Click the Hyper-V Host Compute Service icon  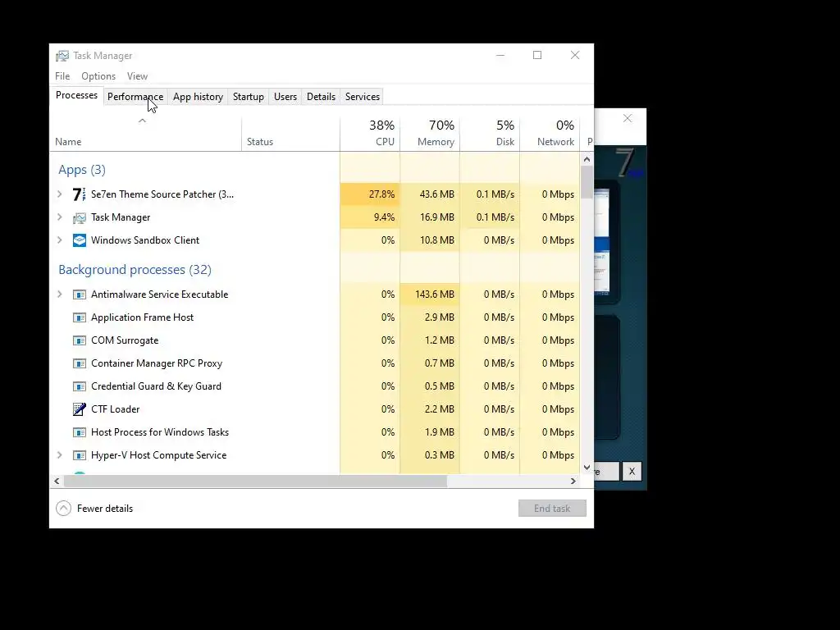[80, 455]
